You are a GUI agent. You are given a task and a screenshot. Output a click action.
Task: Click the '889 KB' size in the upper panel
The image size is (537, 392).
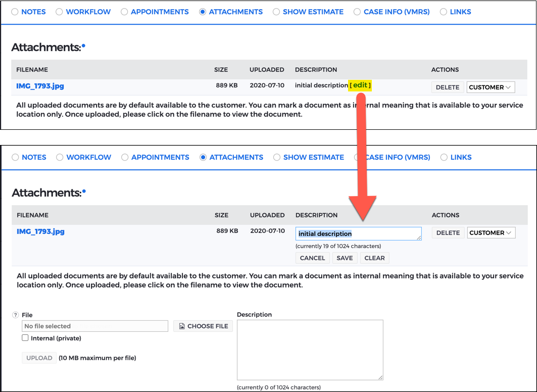tap(227, 85)
